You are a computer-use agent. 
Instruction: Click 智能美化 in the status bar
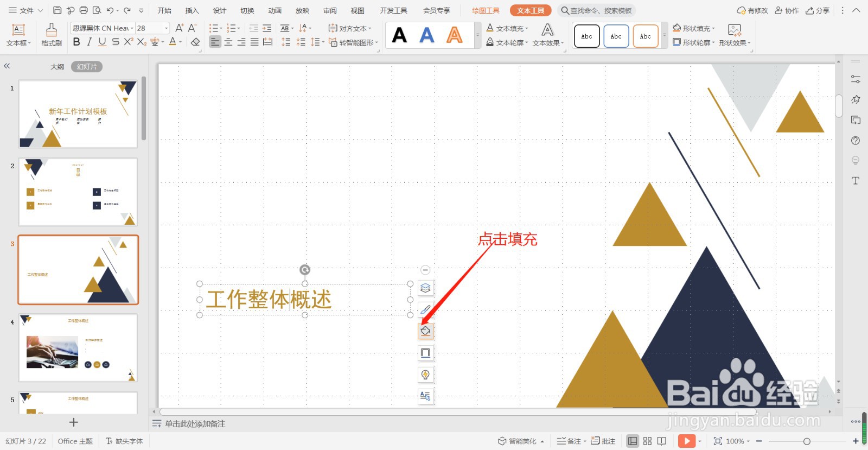pos(521,441)
